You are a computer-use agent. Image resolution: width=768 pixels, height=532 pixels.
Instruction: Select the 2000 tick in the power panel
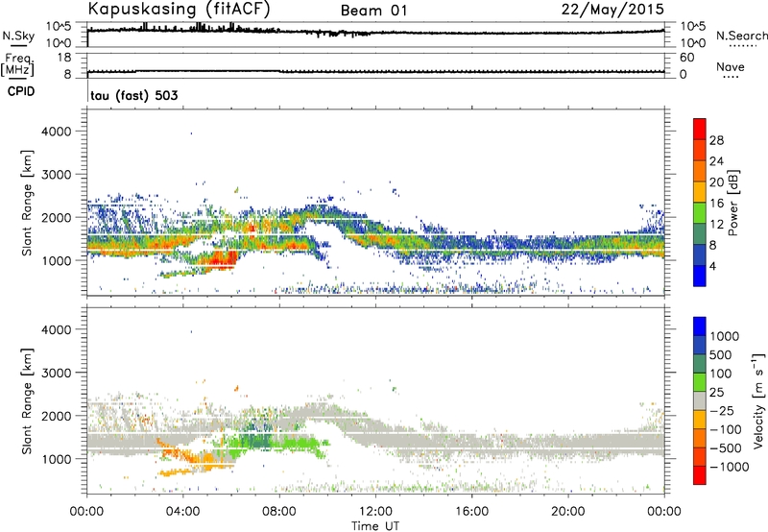click(57, 217)
